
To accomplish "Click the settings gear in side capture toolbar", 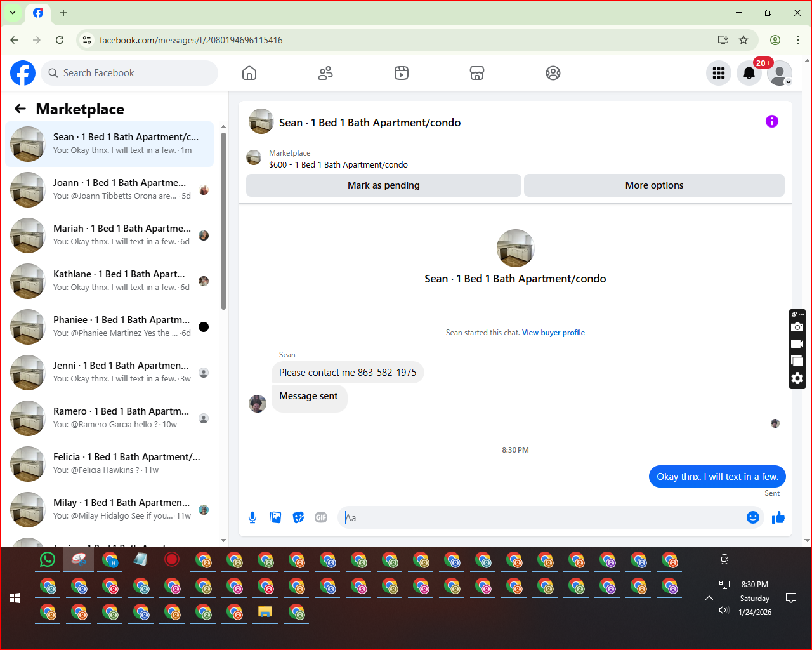I will tap(797, 378).
